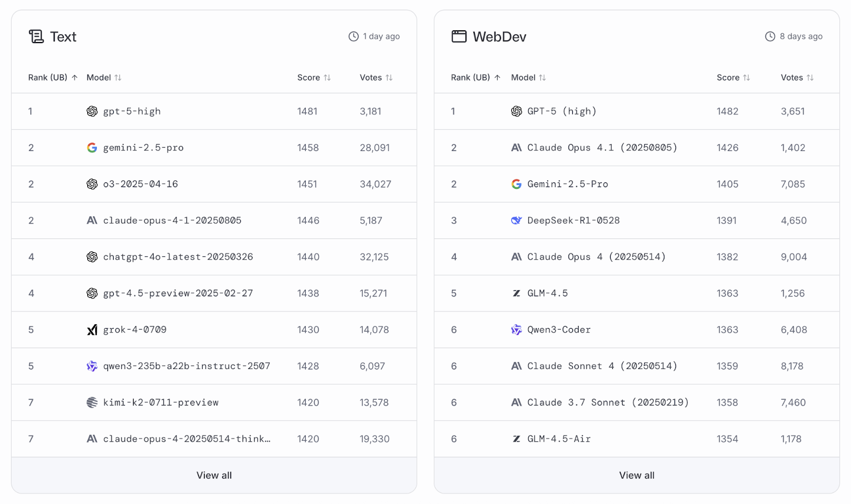Click the Kimi icon beside kimi-k2-0711-preview
This screenshot has width=851, height=504.
pos(91,402)
